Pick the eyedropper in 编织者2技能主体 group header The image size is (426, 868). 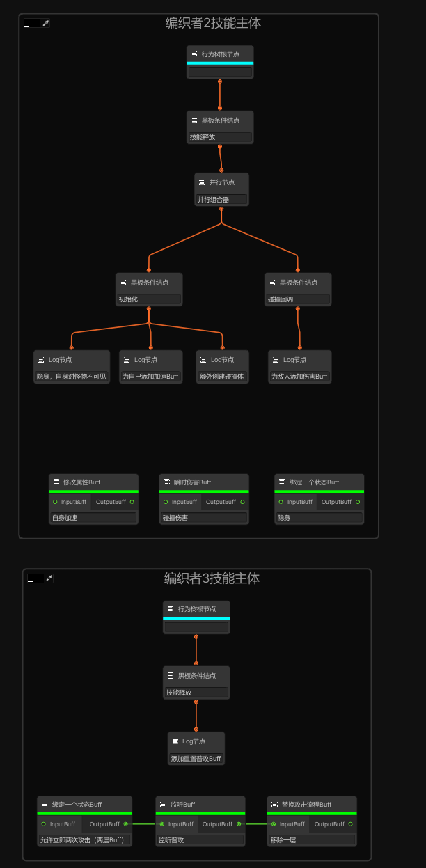(46, 23)
